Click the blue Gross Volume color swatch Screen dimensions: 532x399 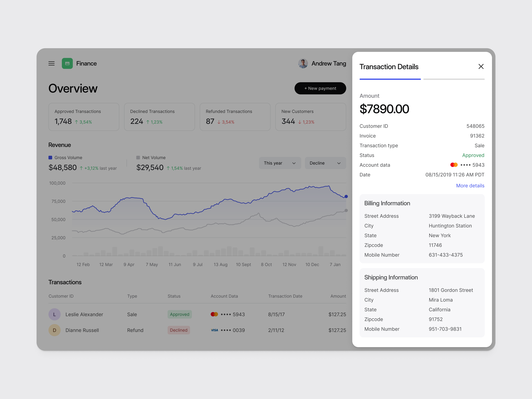point(50,157)
